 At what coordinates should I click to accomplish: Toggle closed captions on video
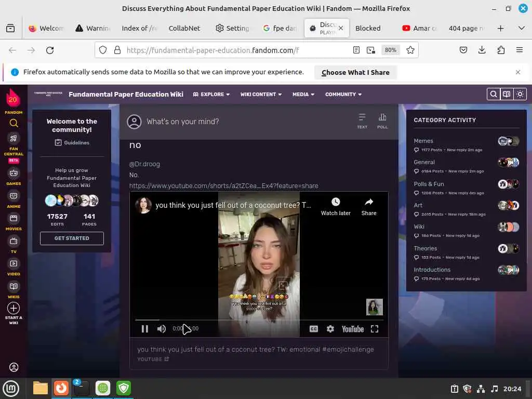click(314, 329)
